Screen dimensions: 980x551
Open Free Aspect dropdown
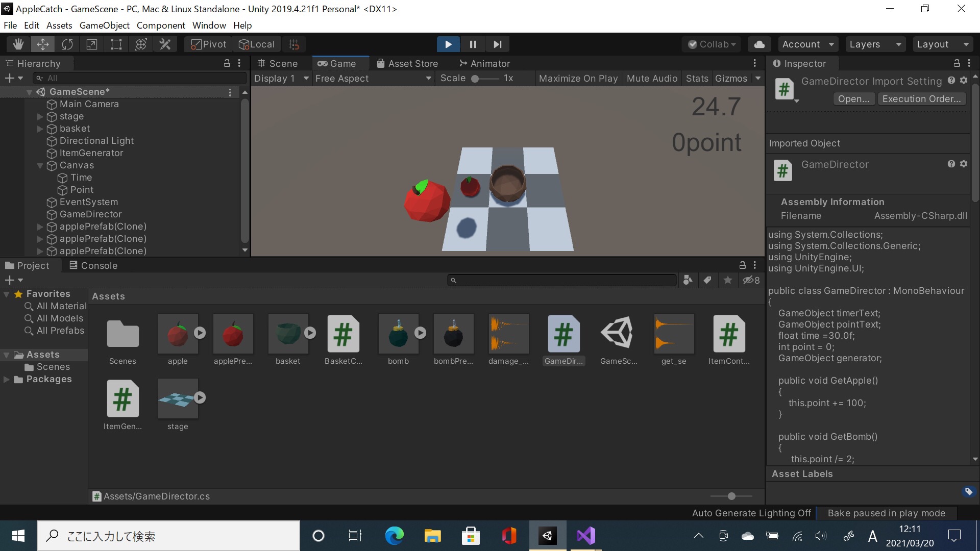coord(374,78)
